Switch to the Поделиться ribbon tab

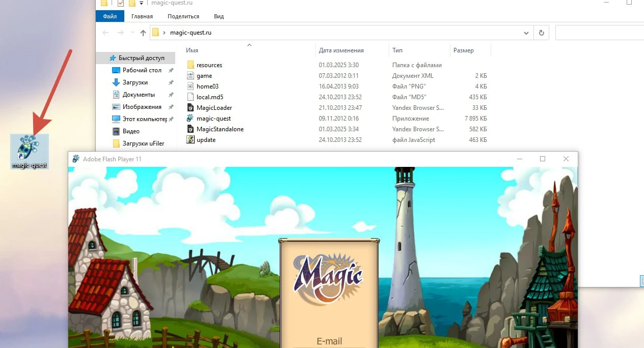(183, 16)
